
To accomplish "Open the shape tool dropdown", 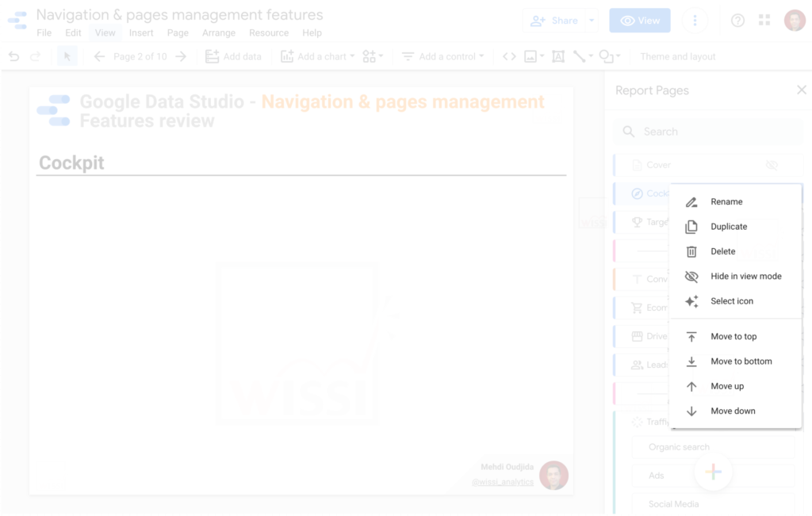I will click(610, 56).
